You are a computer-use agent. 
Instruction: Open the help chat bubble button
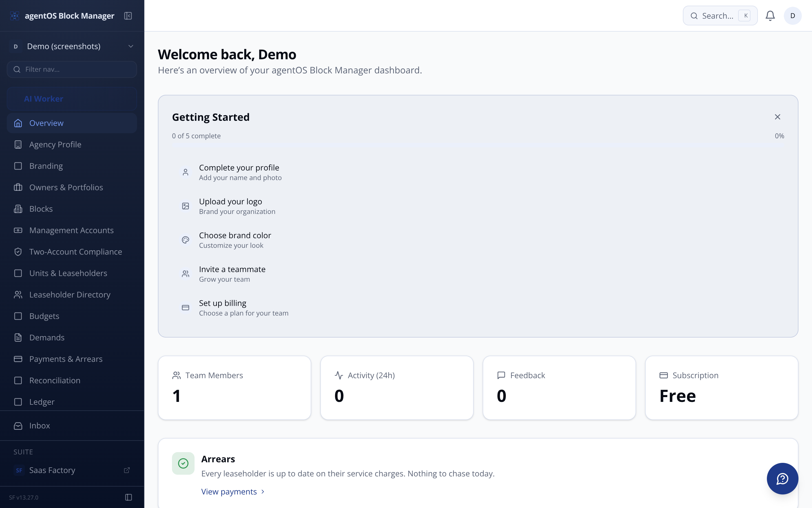coord(782,478)
